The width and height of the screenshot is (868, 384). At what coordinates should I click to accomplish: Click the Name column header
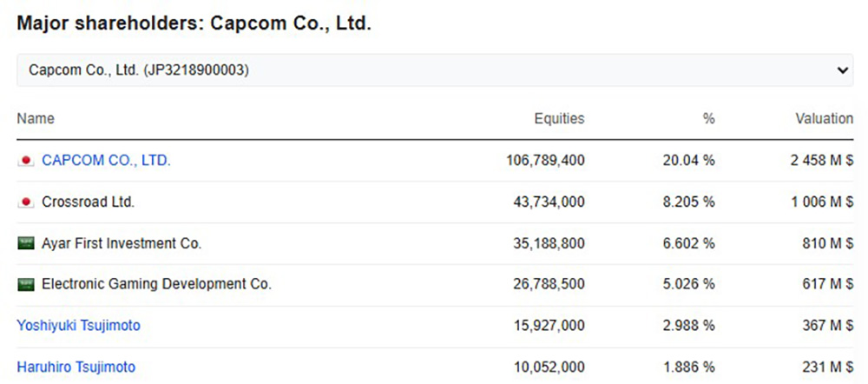pos(36,119)
